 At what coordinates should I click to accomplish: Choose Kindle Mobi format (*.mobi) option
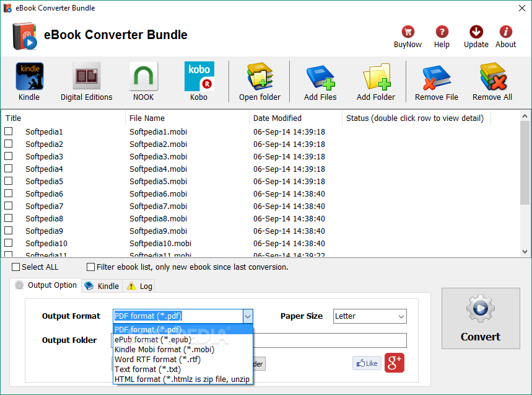(183, 350)
